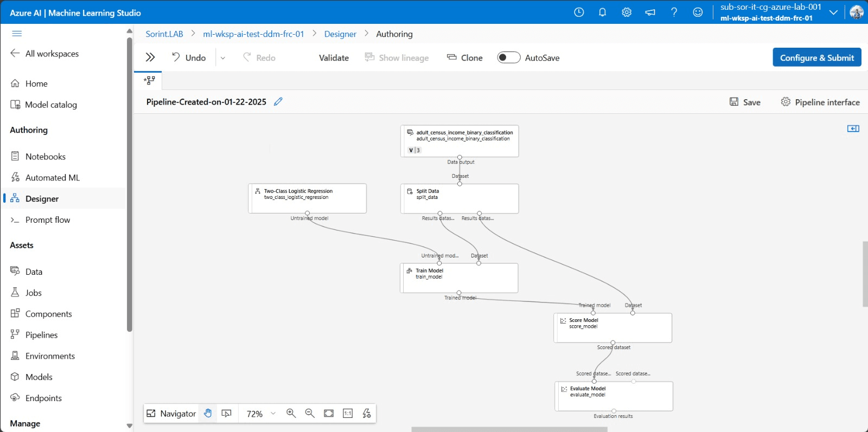Click the auto layout lightning icon
The image size is (868, 432).
[367, 414]
